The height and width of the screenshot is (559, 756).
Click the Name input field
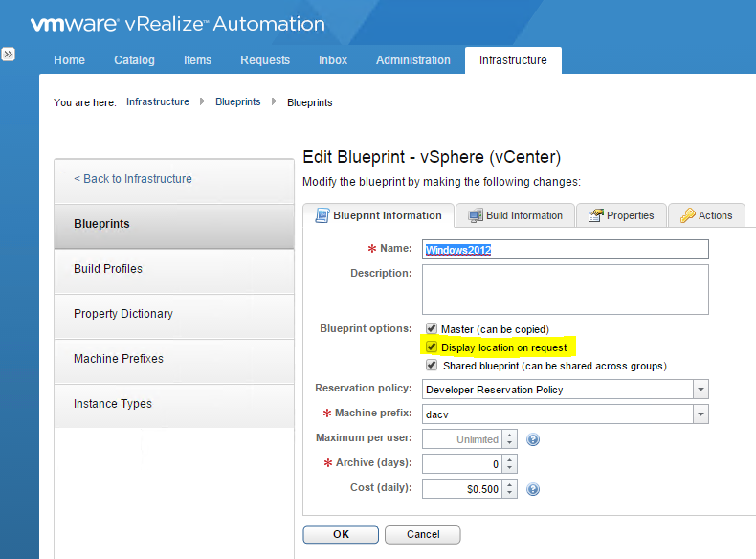(x=565, y=250)
